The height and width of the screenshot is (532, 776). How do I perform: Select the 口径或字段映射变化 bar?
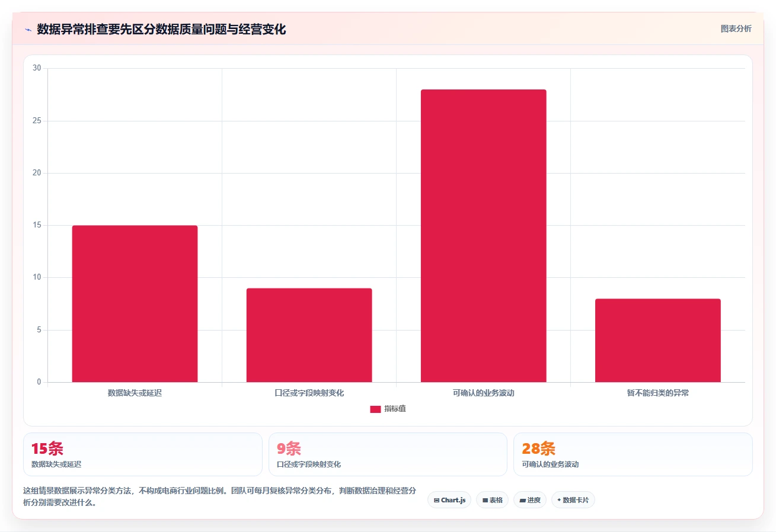point(309,335)
